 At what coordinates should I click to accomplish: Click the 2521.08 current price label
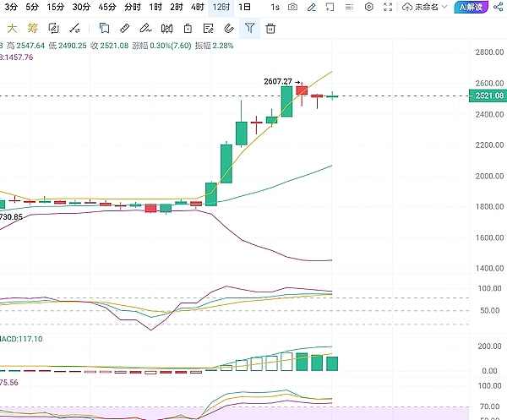pos(486,96)
